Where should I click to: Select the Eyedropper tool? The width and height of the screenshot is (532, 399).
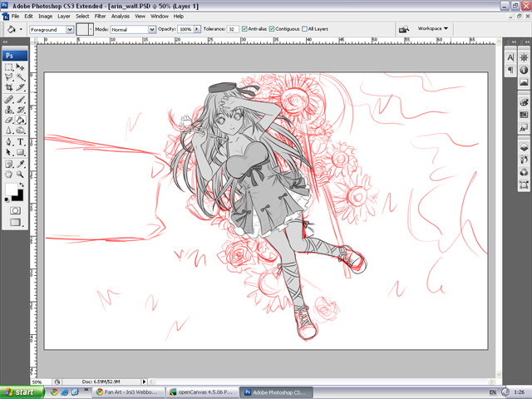20,164
